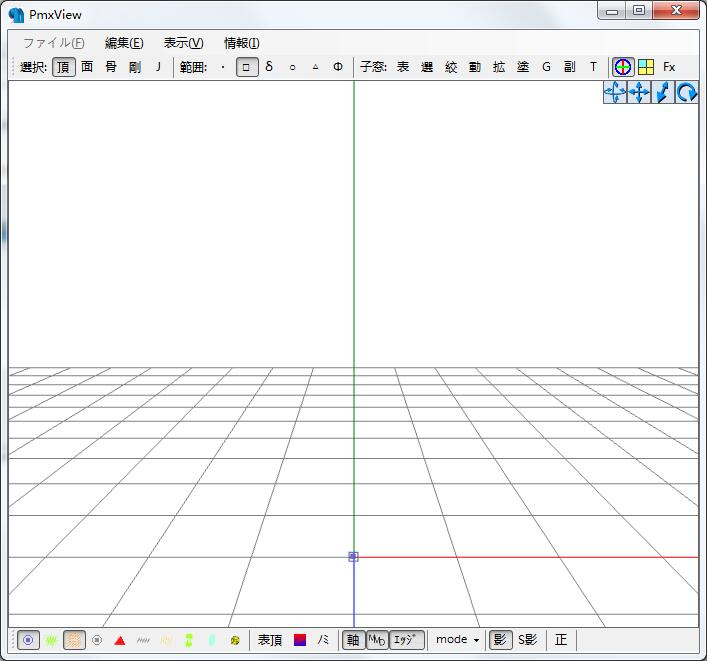Toggle 面 face selection mode
Screen dimensions: 707x661
[87, 67]
